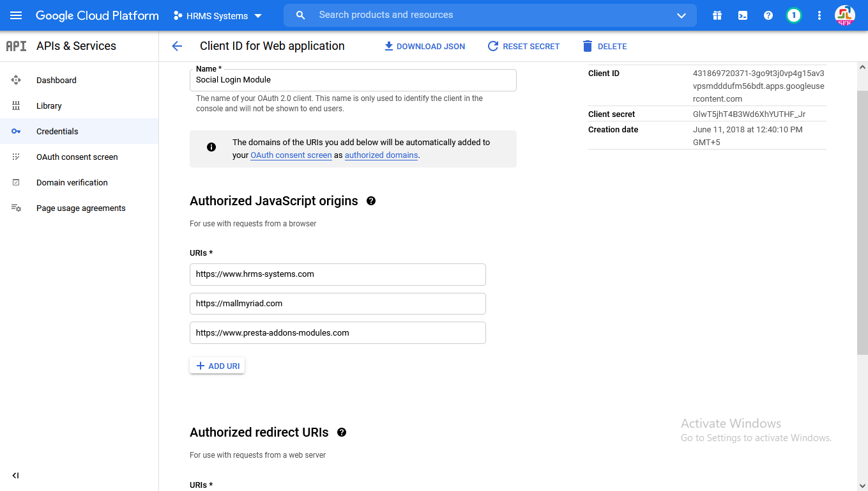This screenshot has width=868, height=491.
Task: Click the Domain verification checkbox icon
Action: [x=16, y=182]
